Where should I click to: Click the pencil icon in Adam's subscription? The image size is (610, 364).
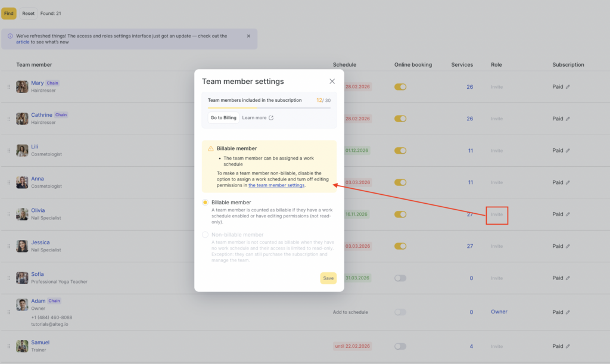(568, 312)
